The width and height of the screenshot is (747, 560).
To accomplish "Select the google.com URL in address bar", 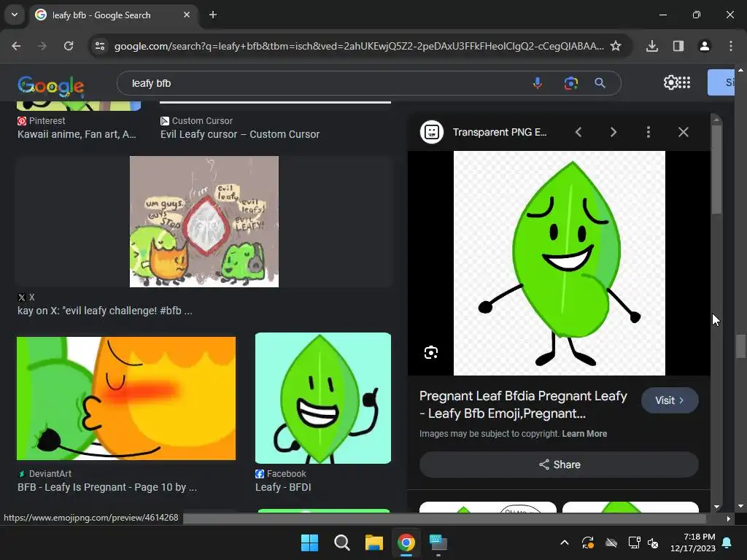I will pos(359,46).
